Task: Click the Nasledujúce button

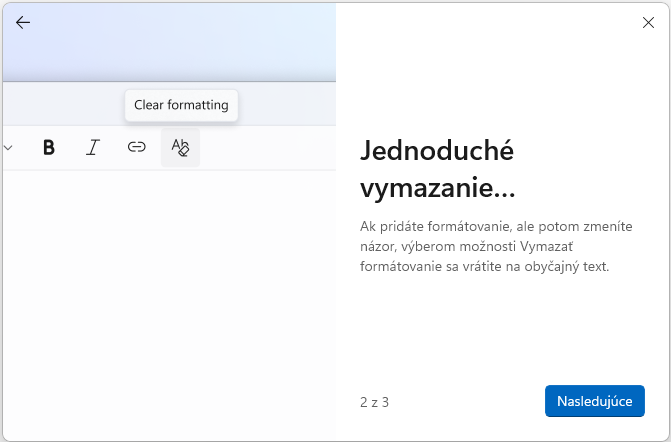Action: (x=595, y=401)
